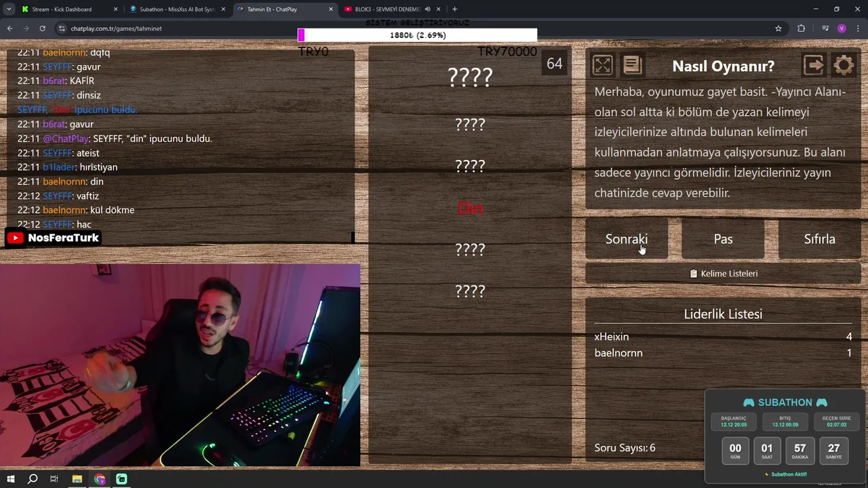Image resolution: width=868 pixels, height=488 pixels.
Task: Open Windows taskbar search
Action: 32,479
